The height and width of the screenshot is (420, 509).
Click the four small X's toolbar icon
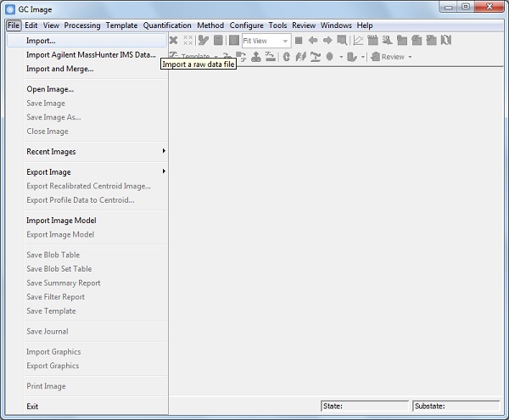click(x=188, y=40)
